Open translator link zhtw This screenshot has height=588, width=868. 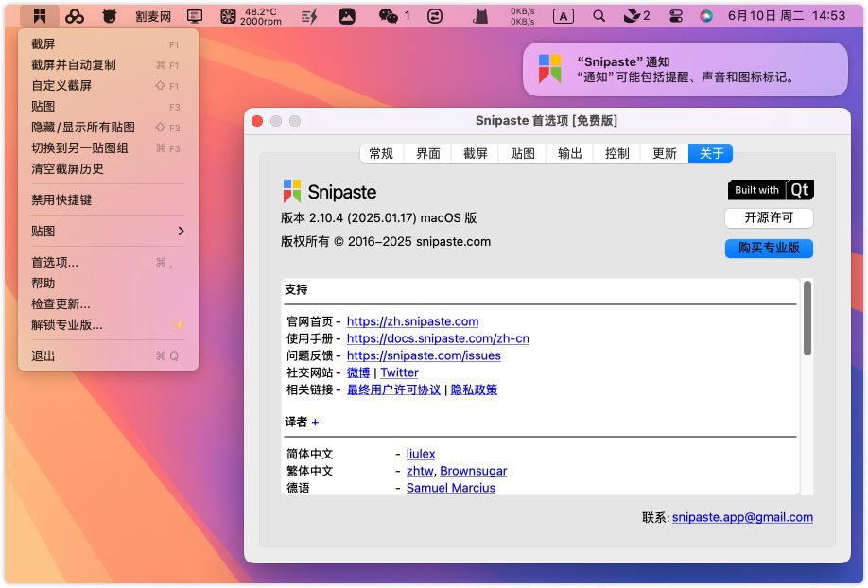click(420, 471)
